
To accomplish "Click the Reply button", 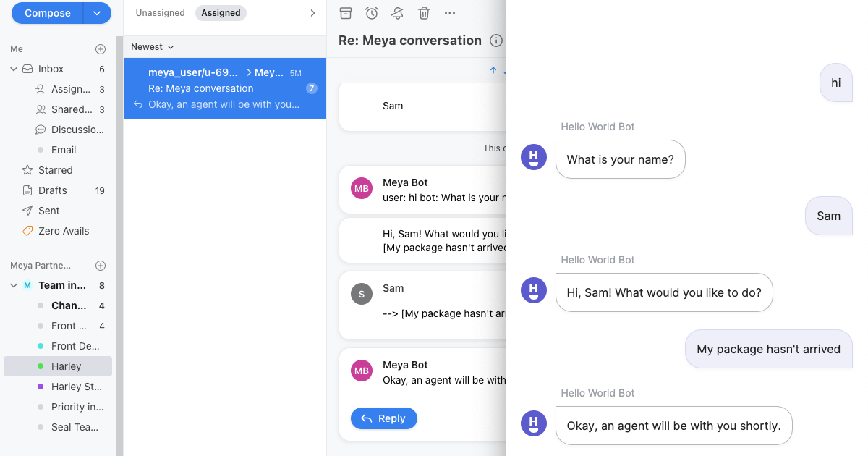I will (x=383, y=418).
